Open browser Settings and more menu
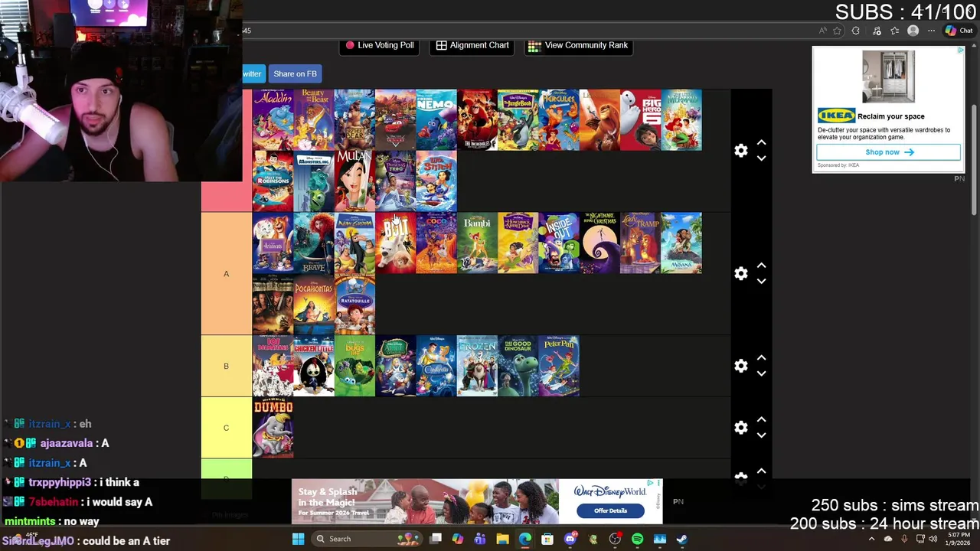 coord(931,31)
